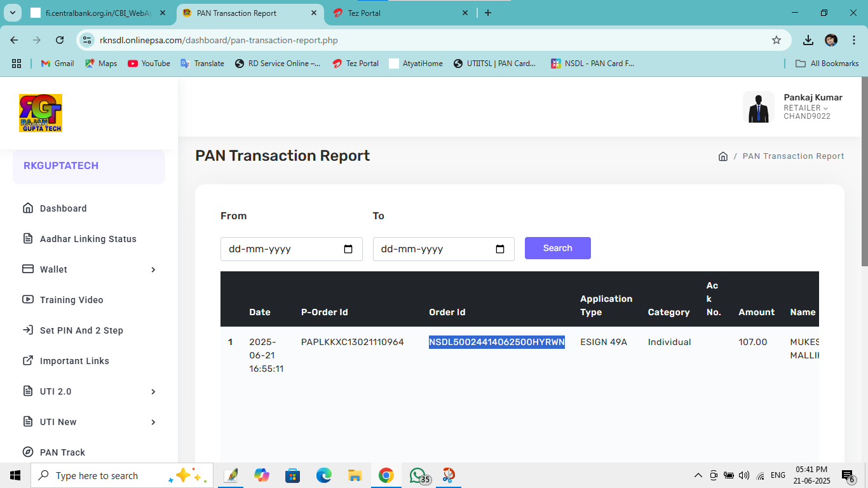This screenshot has width=868, height=488.
Task: Open the NSDL - PAN Card bookmark
Action: point(592,64)
